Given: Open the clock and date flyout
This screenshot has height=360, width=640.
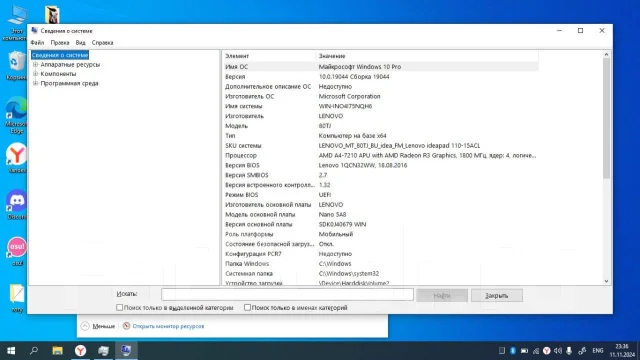Looking at the screenshot, I should (622, 351).
